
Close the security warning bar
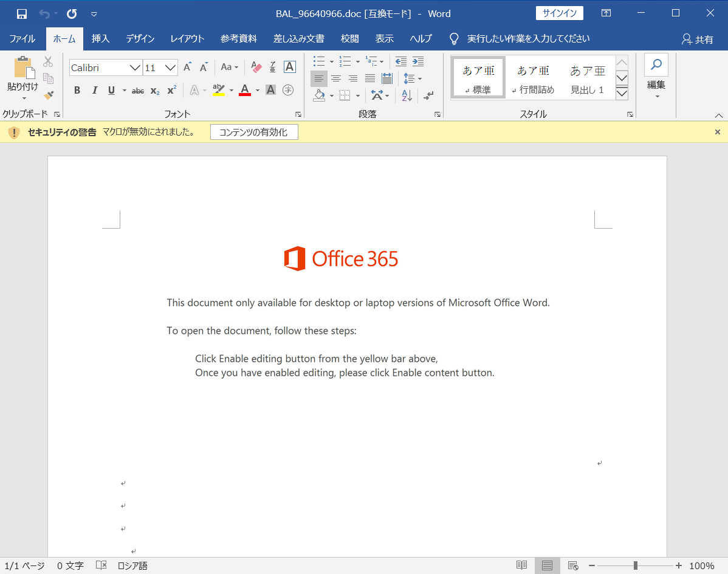717,132
